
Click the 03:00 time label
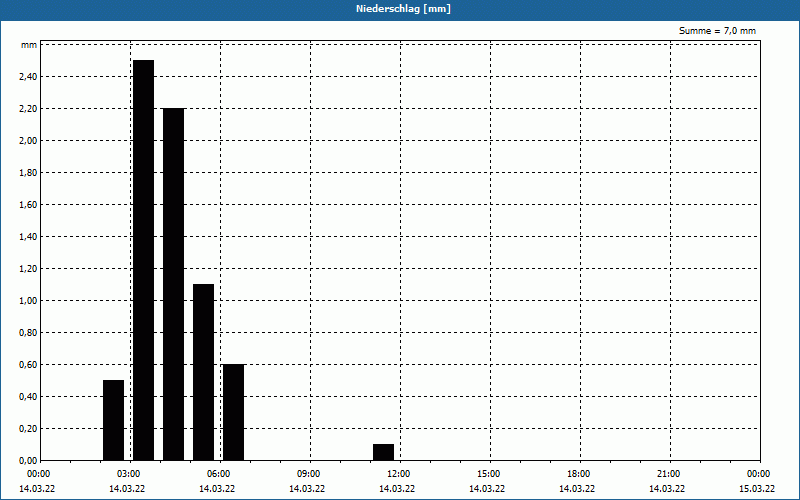pos(131,474)
